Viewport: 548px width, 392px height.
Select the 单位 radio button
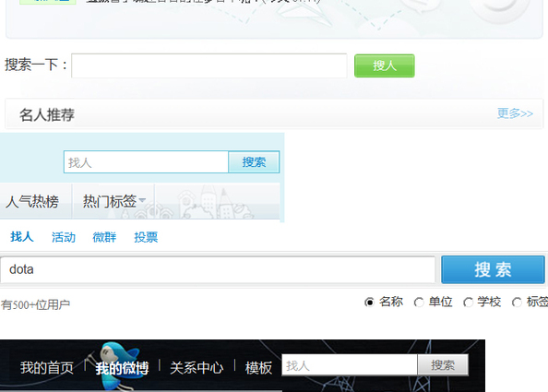(418, 302)
